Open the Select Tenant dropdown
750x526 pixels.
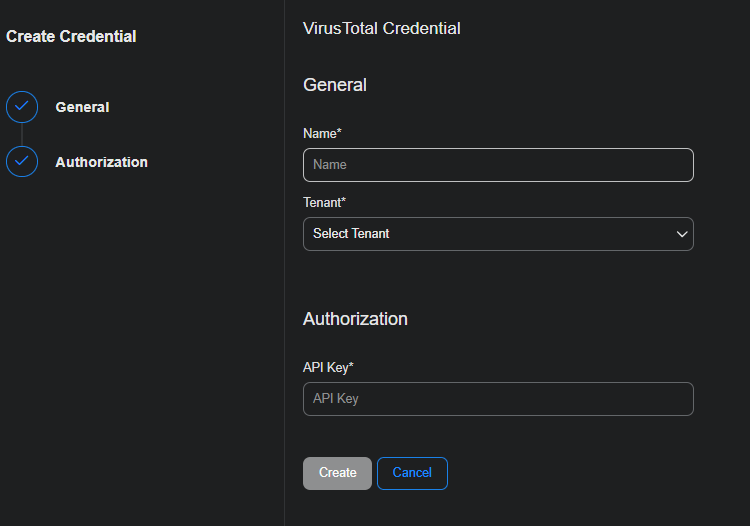(x=497, y=234)
